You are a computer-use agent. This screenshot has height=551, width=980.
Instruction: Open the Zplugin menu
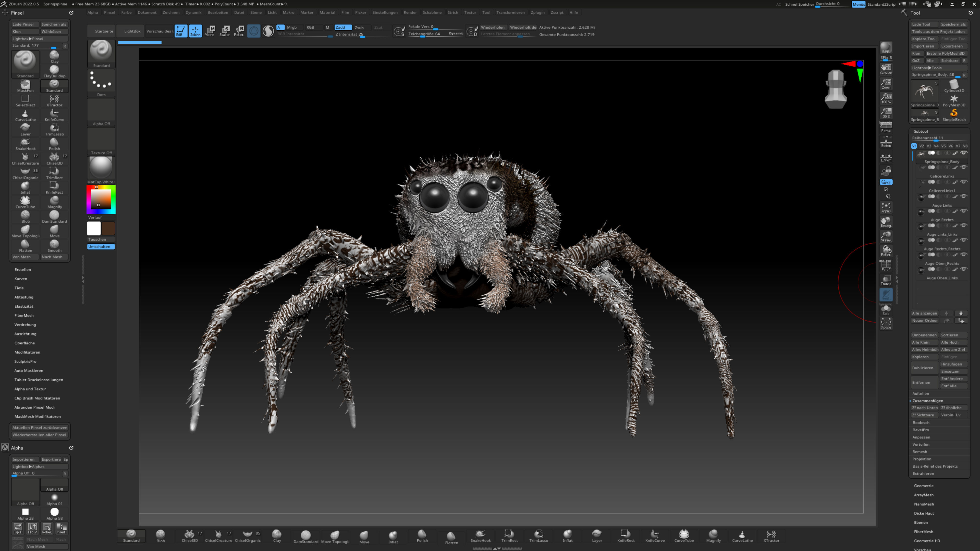[537, 12]
